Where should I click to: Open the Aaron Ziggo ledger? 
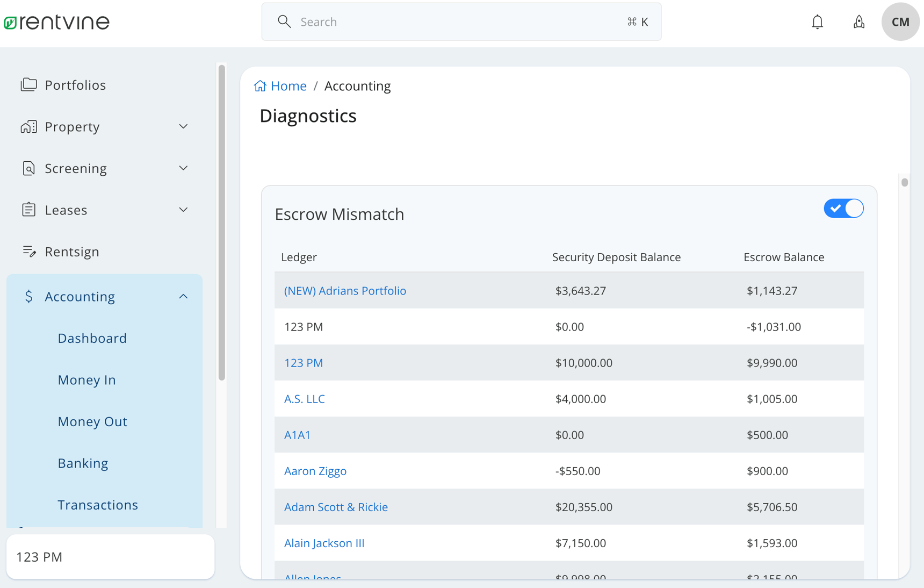click(315, 471)
